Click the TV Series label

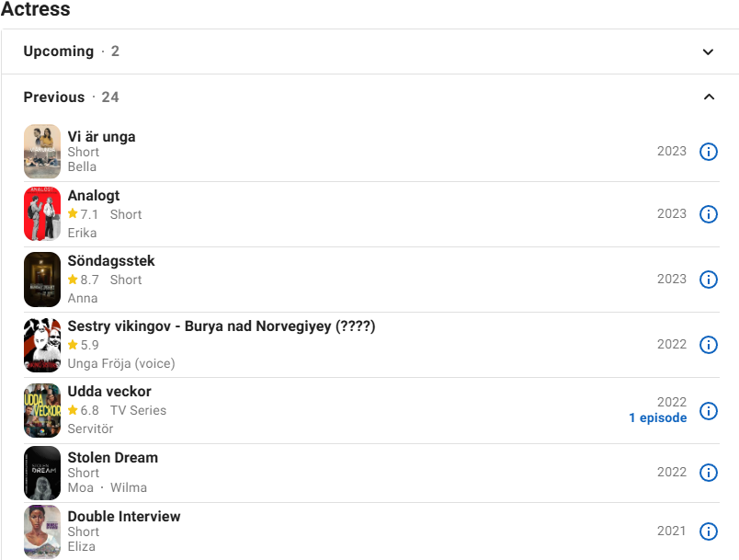(x=138, y=410)
